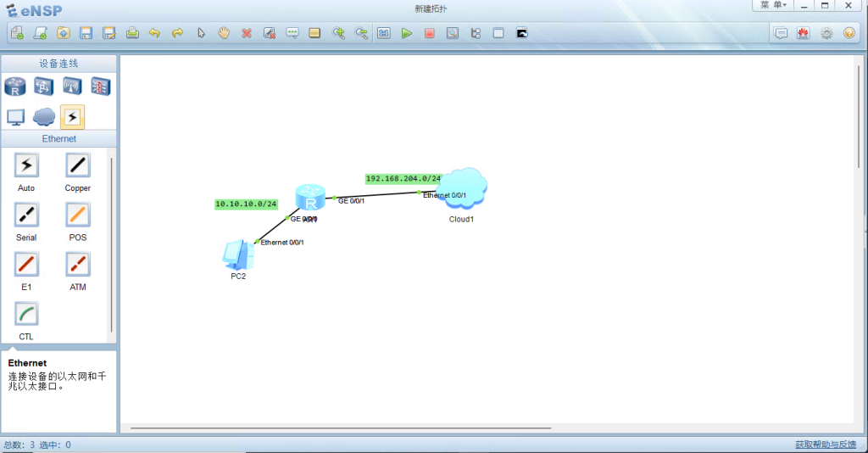Click the zoom in magnifier icon

point(338,33)
